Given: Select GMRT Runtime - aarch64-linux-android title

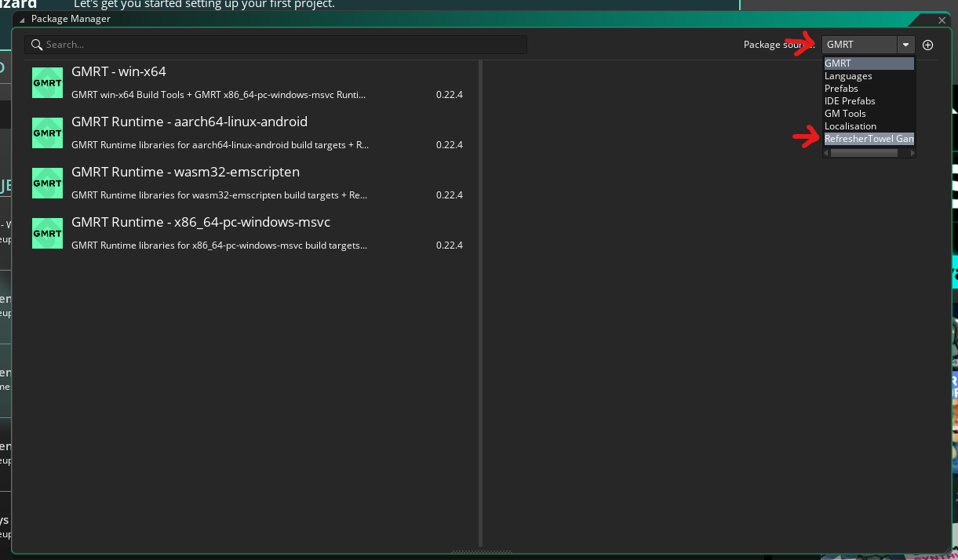Looking at the screenshot, I should [189, 122].
